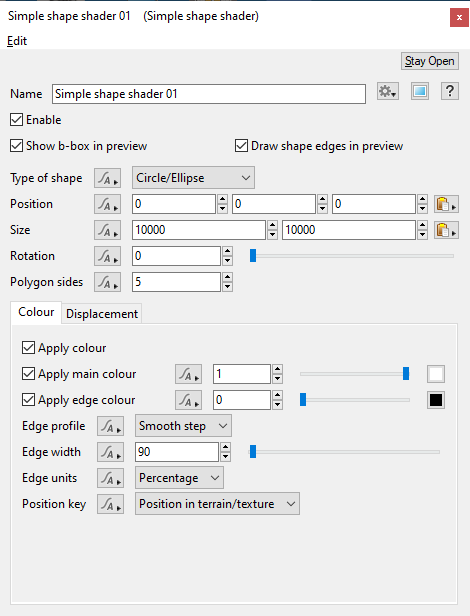Increase first Size value with up arrow
Viewport: 470px width, 616px height.
coord(272,225)
